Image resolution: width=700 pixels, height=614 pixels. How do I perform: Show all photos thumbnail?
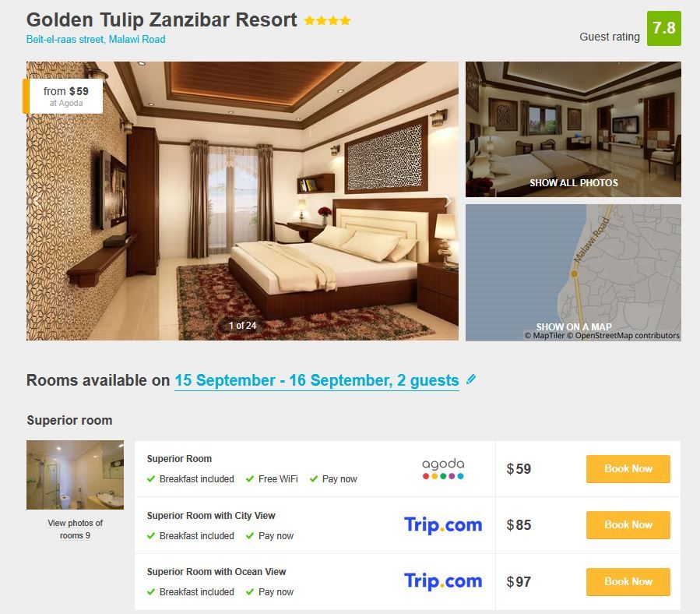coord(573,129)
